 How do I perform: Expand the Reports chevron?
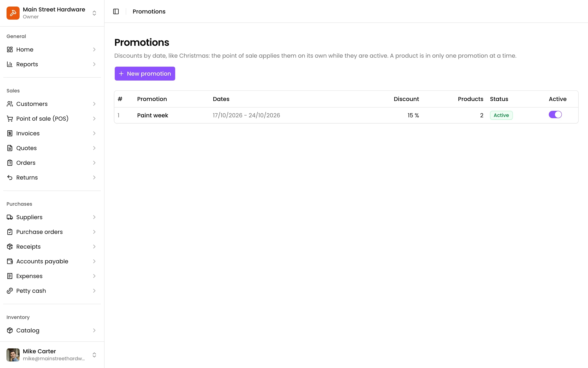pos(94,64)
